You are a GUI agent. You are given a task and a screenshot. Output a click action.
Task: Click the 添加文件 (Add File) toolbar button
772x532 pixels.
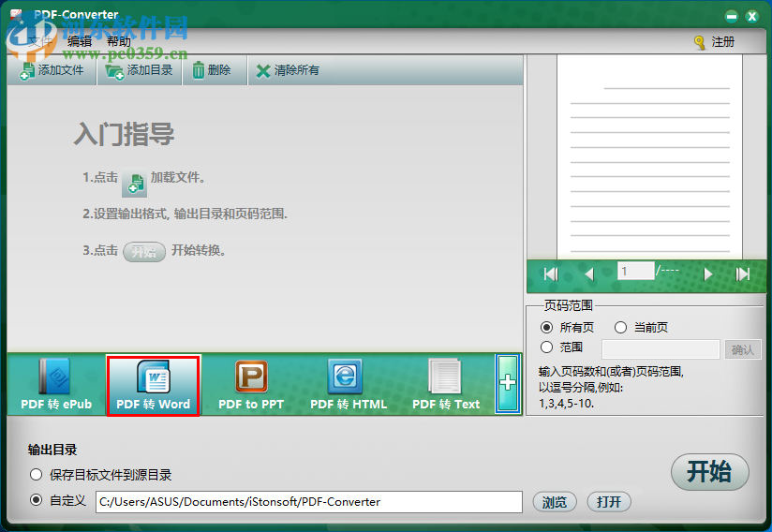[52, 70]
